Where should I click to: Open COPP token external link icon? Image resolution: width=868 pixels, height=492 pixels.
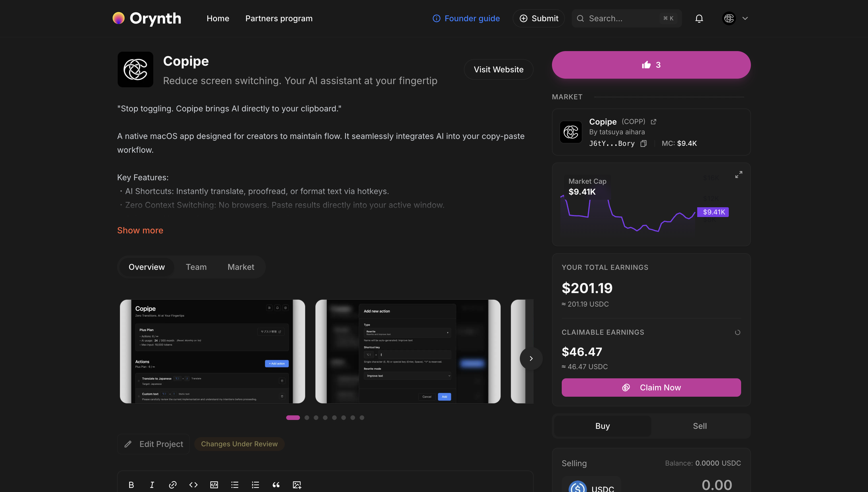[653, 122]
